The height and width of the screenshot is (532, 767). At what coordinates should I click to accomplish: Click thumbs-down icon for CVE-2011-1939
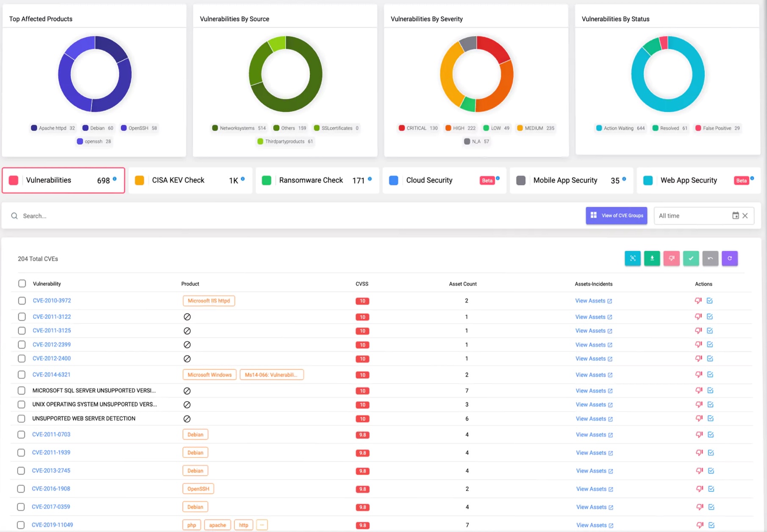699,453
